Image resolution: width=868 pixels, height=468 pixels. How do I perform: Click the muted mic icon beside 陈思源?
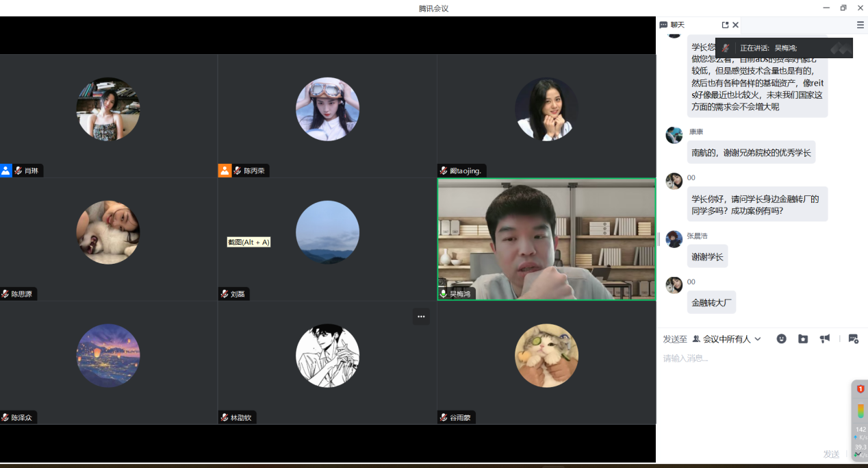click(x=5, y=294)
